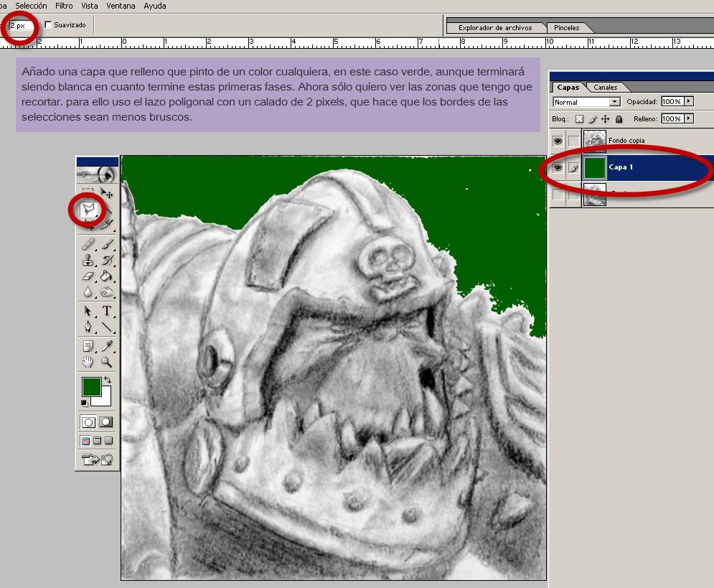The height and width of the screenshot is (588, 714).
Task: Select the Eraser tool
Action: tap(88, 276)
